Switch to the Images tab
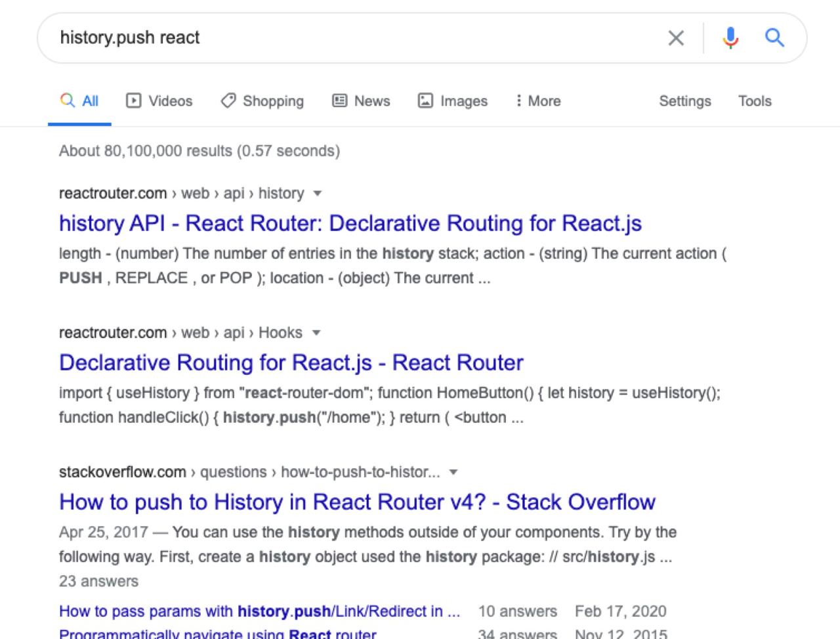The height and width of the screenshot is (639, 840). (453, 101)
